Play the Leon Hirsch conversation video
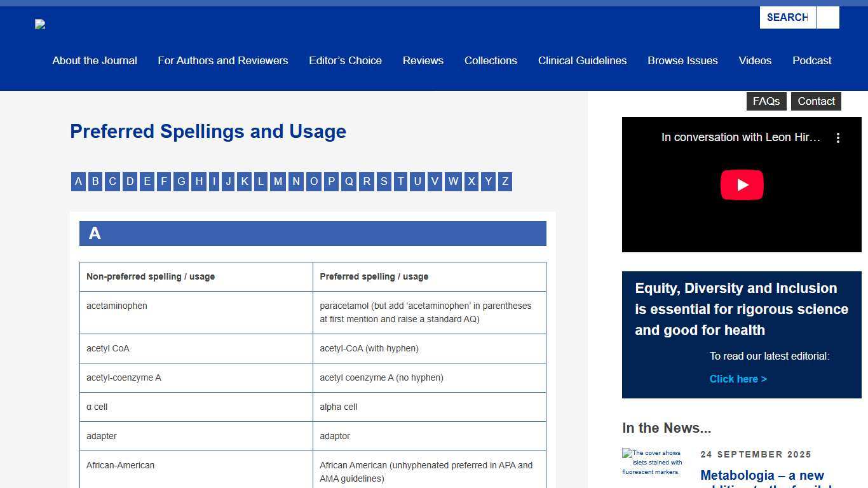The width and height of the screenshot is (868, 488). click(x=742, y=185)
